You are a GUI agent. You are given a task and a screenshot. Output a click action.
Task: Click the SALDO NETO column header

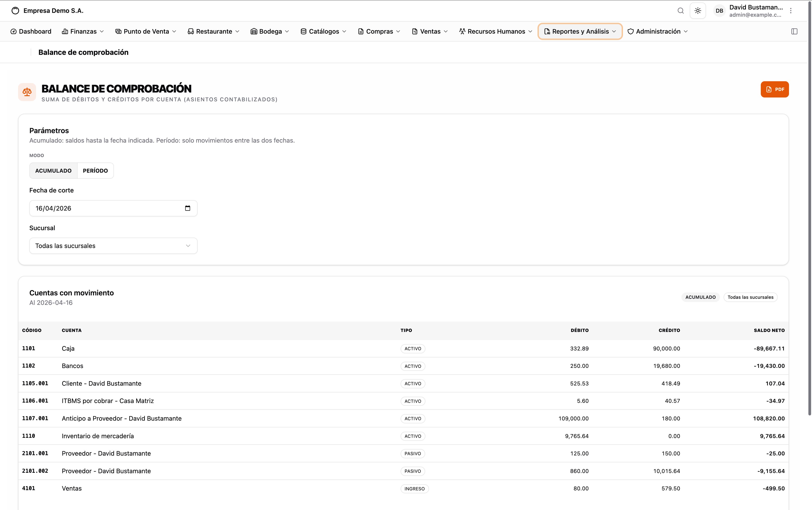769,330
